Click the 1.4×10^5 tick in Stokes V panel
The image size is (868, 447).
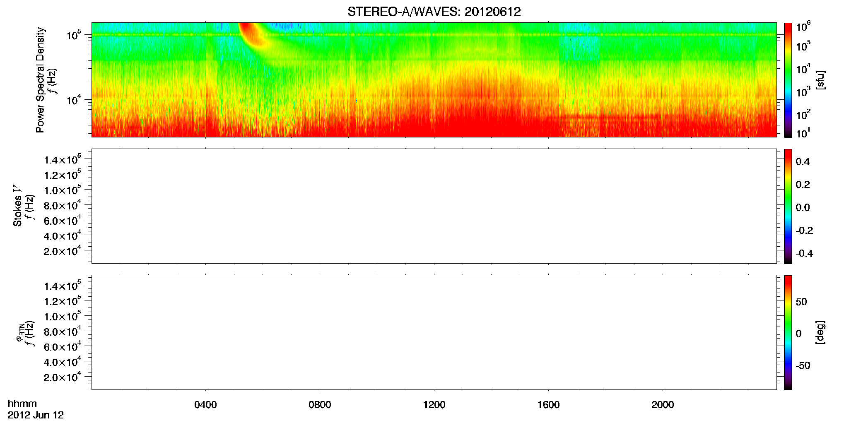(62, 159)
